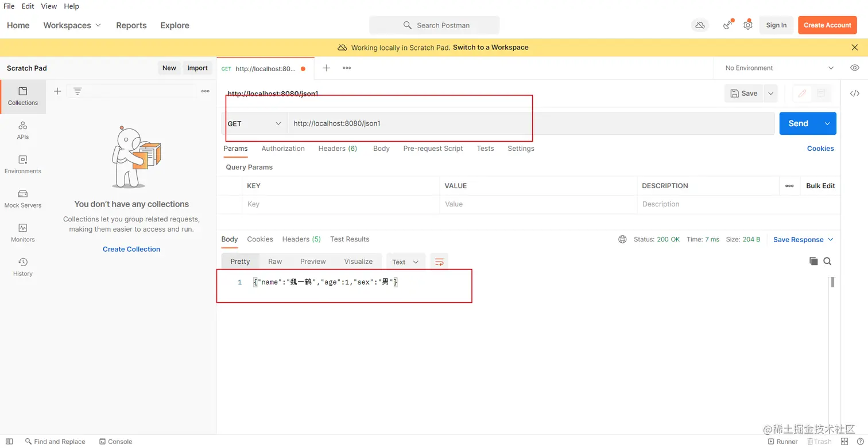868x448 pixels.
Task: Open the Runner from status bar
Action: point(783,442)
